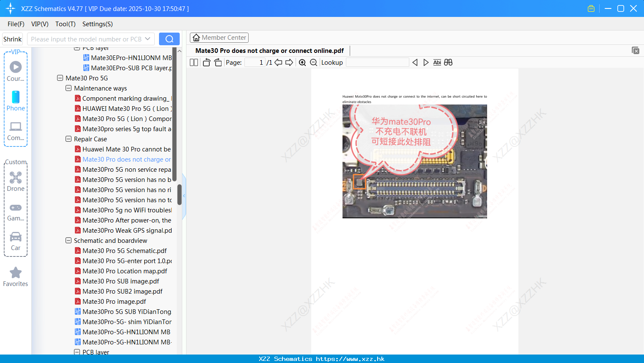Open Mate30EPro-HN1LIONM MB file
The width and height of the screenshot is (644, 363).
tap(127, 58)
